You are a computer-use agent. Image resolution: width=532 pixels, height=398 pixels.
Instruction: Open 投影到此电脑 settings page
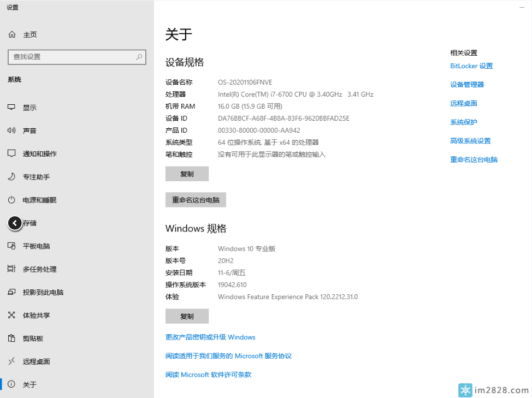click(43, 292)
